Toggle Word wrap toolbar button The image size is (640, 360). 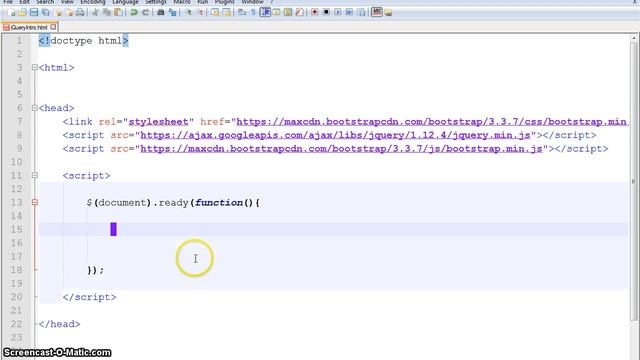point(242,12)
